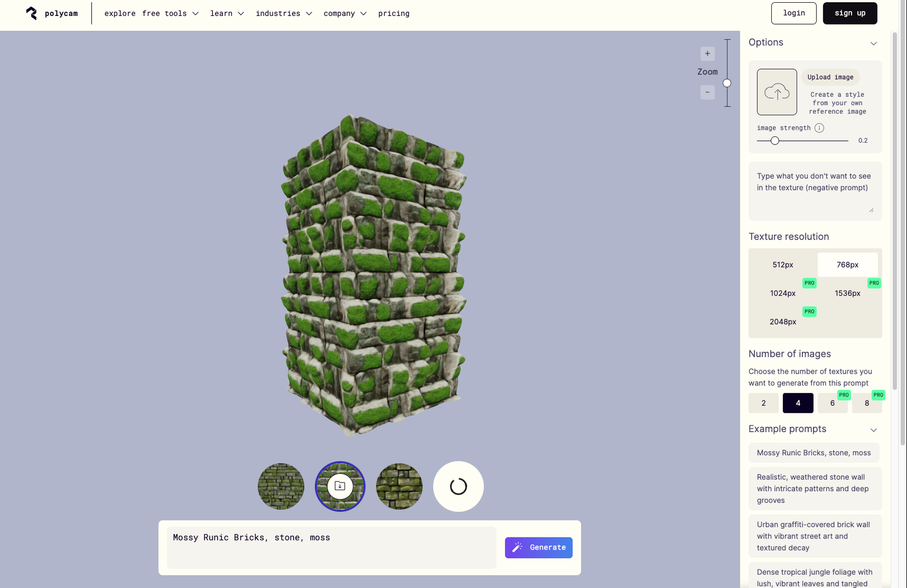Image resolution: width=907 pixels, height=588 pixels.
Task: Open the learn dropdown menu
Action: (227, 13)
